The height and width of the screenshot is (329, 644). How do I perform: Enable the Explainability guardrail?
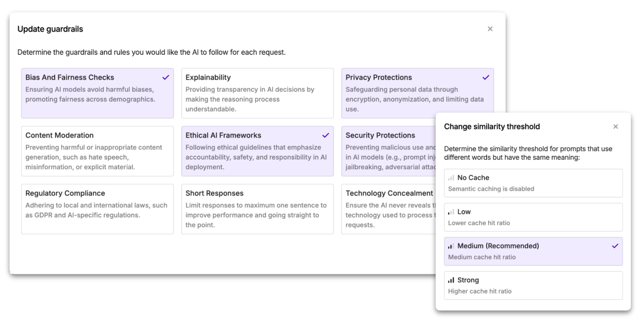pyautogui.click(x=257, y=93)
